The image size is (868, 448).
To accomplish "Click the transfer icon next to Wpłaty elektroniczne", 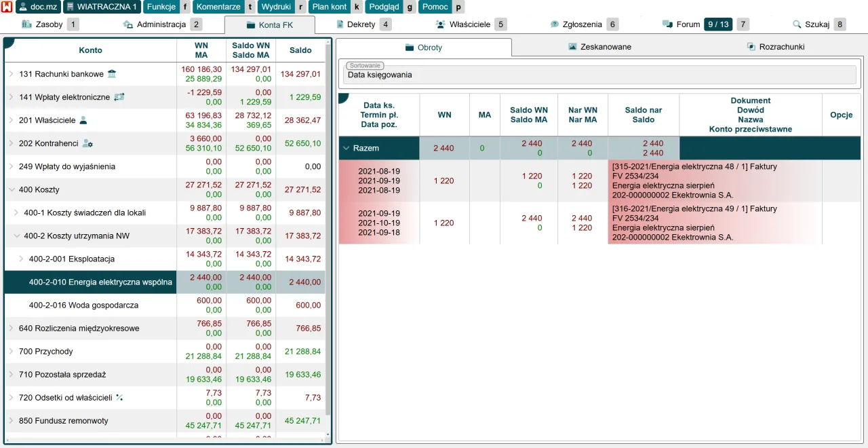I will (119, 97).
